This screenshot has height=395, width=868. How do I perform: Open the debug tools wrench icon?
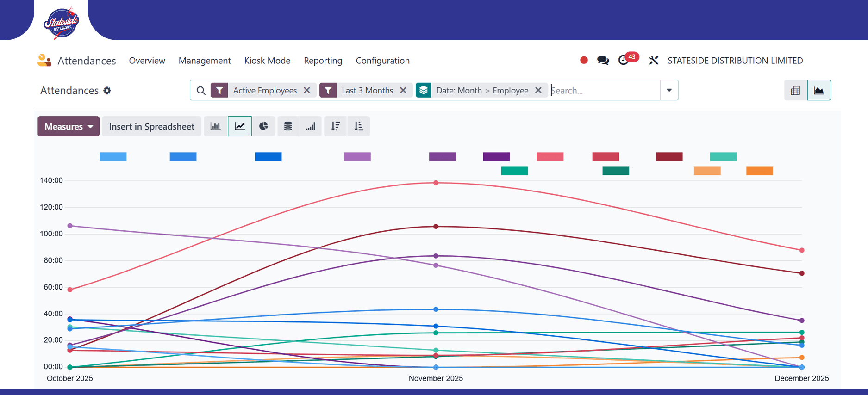click(x=654, y=60)
